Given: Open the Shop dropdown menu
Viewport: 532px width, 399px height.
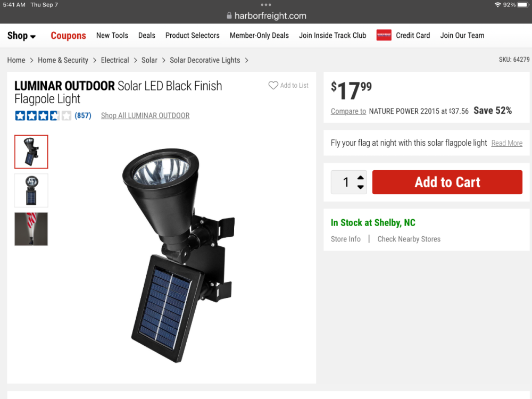Looking at the screenshot, I should click(x=21, y=36).
